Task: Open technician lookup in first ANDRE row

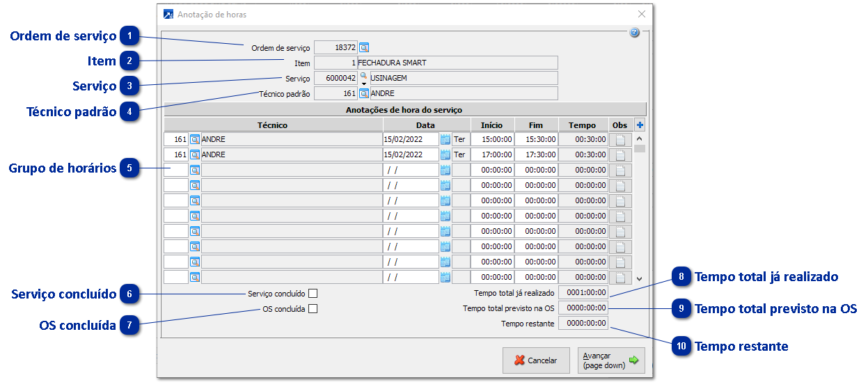Action: coord(195,139)
